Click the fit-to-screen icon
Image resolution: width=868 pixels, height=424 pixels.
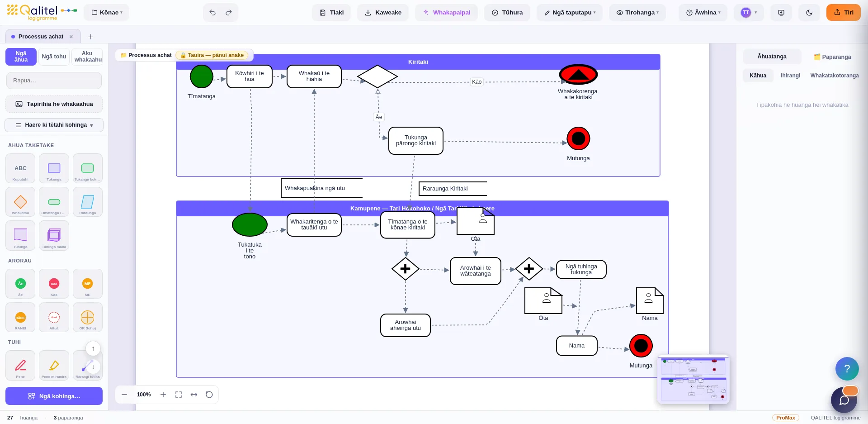179,395
